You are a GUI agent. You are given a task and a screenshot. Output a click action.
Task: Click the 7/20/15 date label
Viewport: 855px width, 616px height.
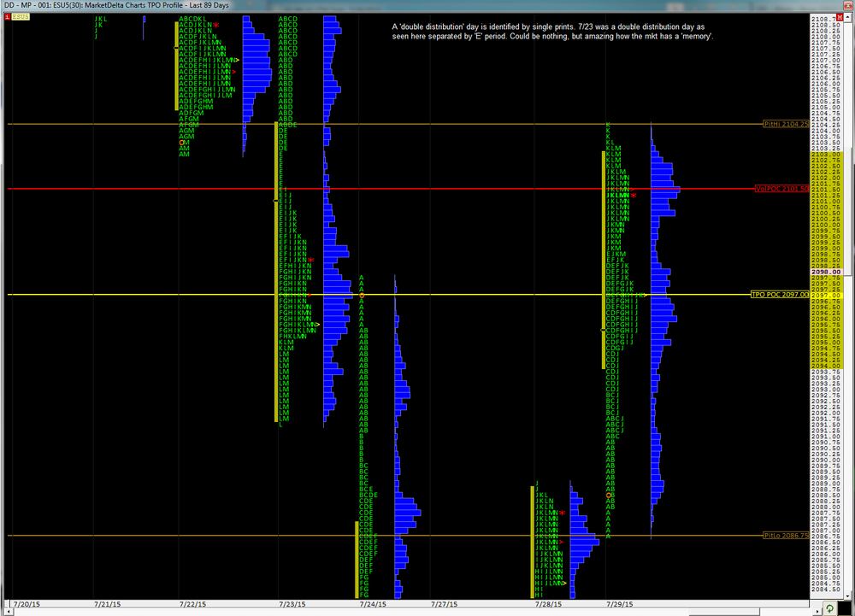[27, 604]
